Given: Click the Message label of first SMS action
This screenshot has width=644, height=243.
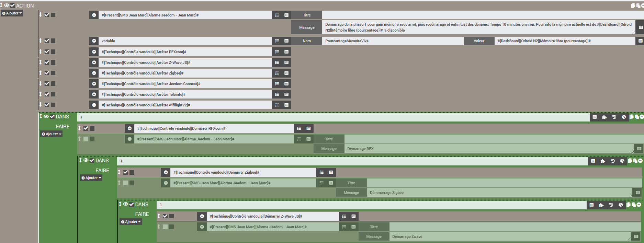Looking at the screenshot, I should pyautogui.click(x=307, y=27).
